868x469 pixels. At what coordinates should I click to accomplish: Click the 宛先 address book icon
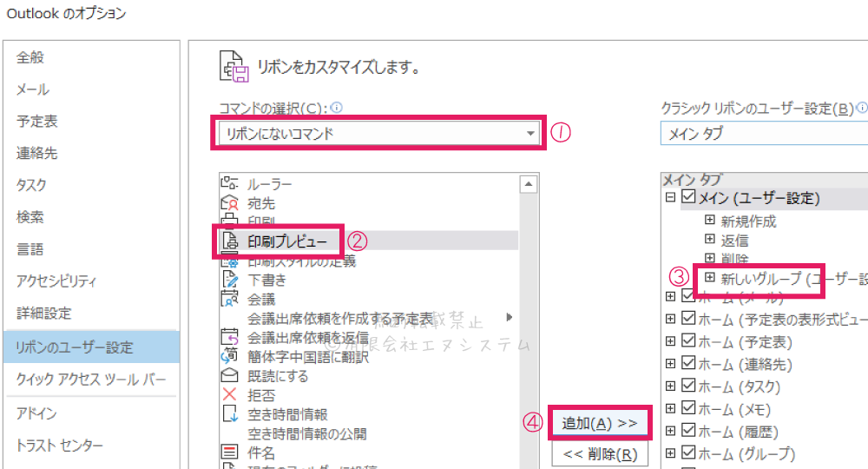pyautogui.click(x=229, y=202)
